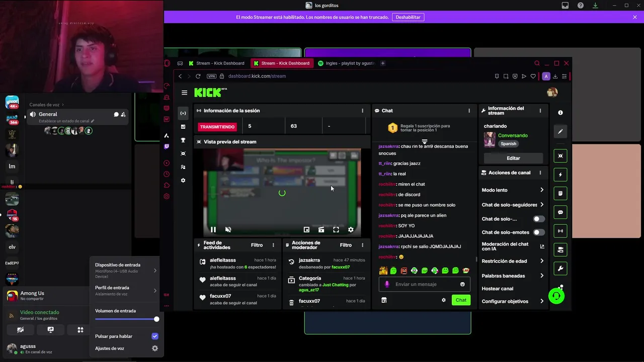This screenshot has width=644, height=362.
Task: Click the Editar stream info button
Action: coord(513,158)
